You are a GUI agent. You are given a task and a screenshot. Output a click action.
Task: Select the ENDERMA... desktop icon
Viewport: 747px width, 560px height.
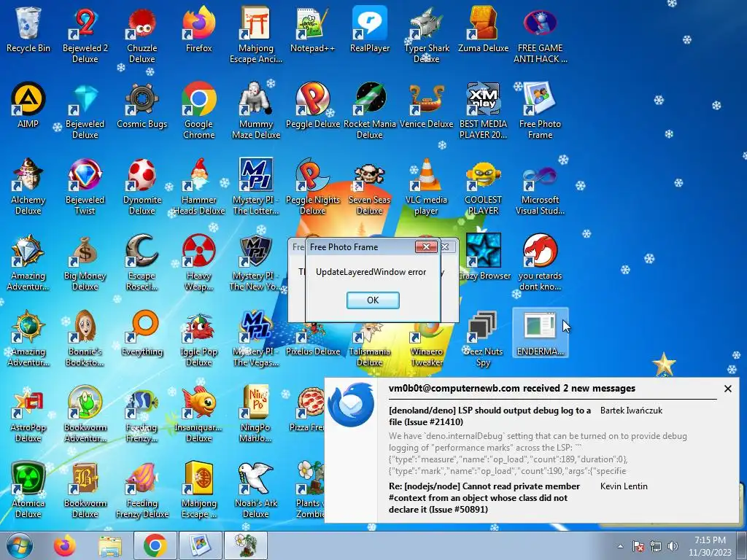click(x=541, y=334)
